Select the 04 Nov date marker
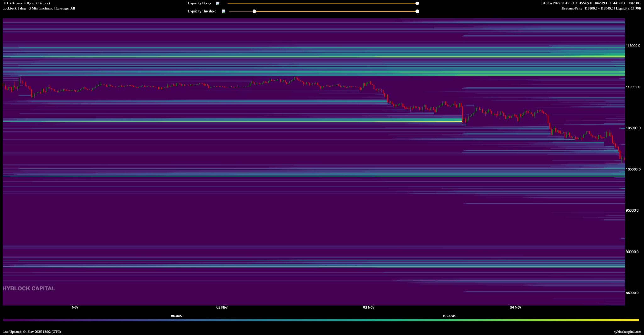Screen dimensions: 644x335 515,307
